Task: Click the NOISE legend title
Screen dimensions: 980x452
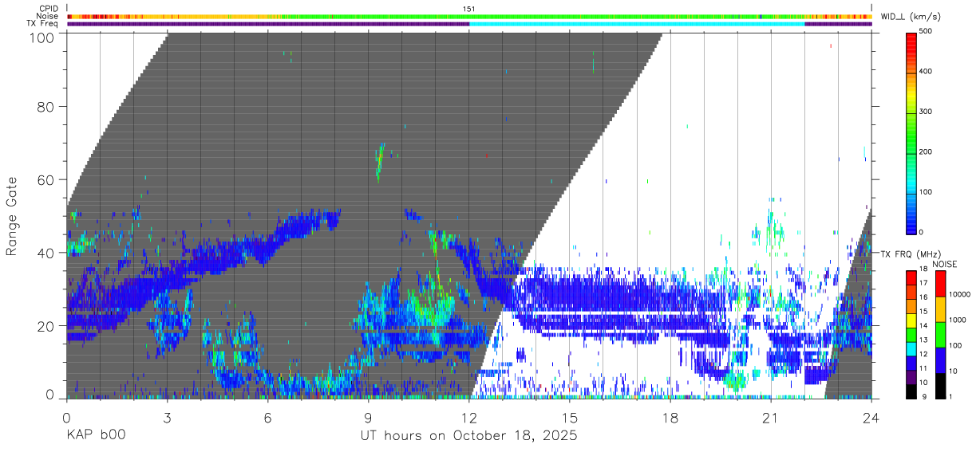Action: (945, 264)
